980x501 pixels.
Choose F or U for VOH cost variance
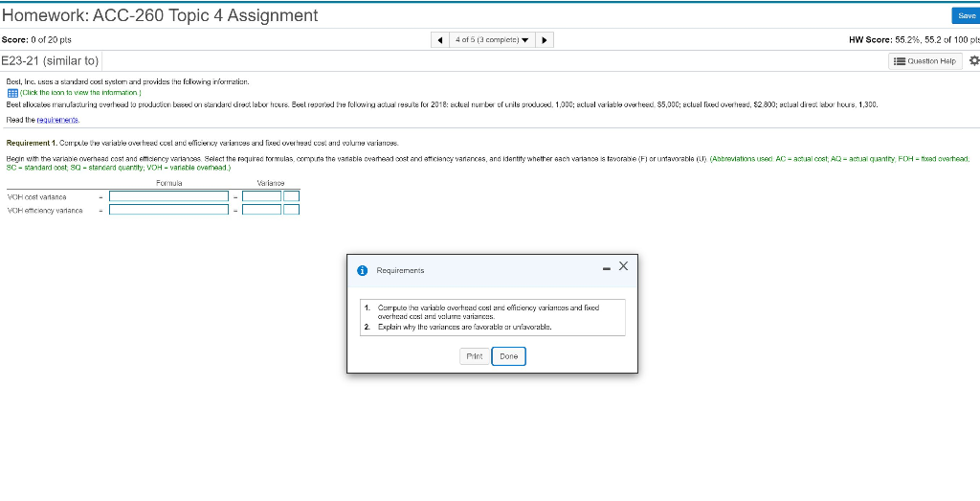(x=291, y=196)
